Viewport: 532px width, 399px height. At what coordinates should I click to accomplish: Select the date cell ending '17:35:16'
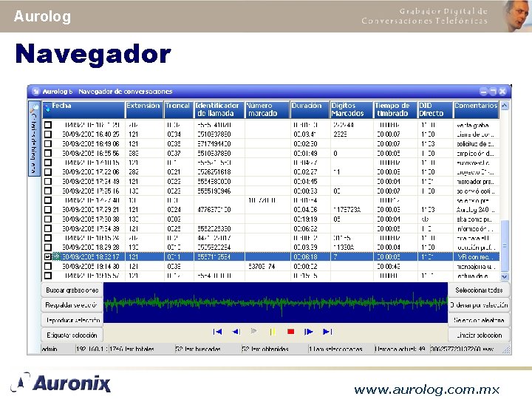tap(91, 191)
